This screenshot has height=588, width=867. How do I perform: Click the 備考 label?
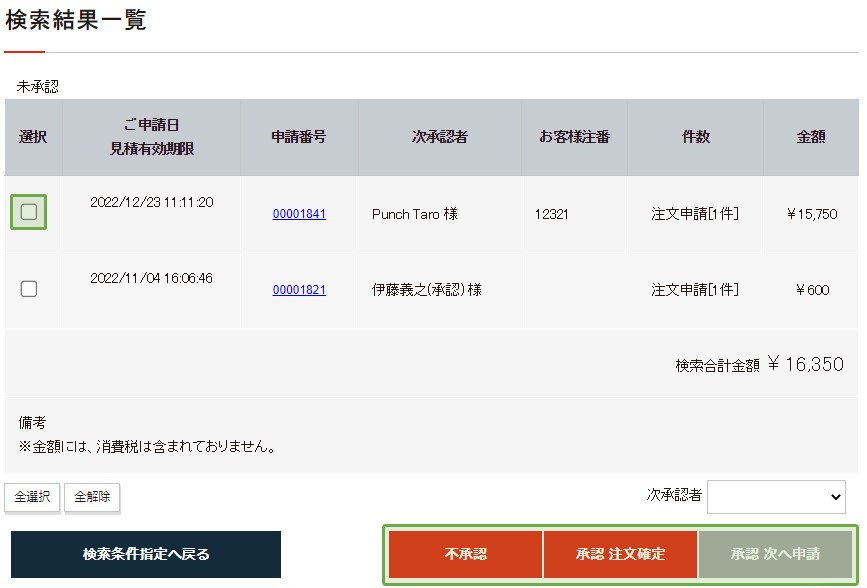pos(32,423)
